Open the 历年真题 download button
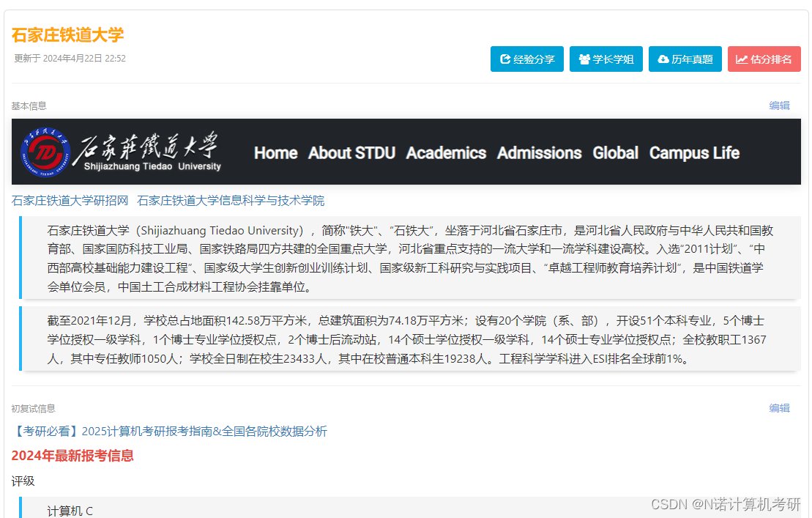 [685, 59]
